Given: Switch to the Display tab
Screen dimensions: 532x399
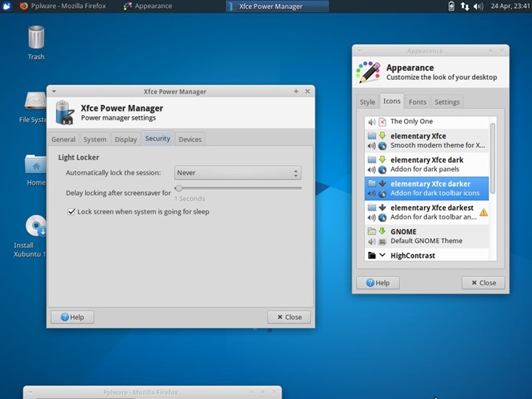Looking at the screenshot, I should pyautogui.click(x=126, y=139).
